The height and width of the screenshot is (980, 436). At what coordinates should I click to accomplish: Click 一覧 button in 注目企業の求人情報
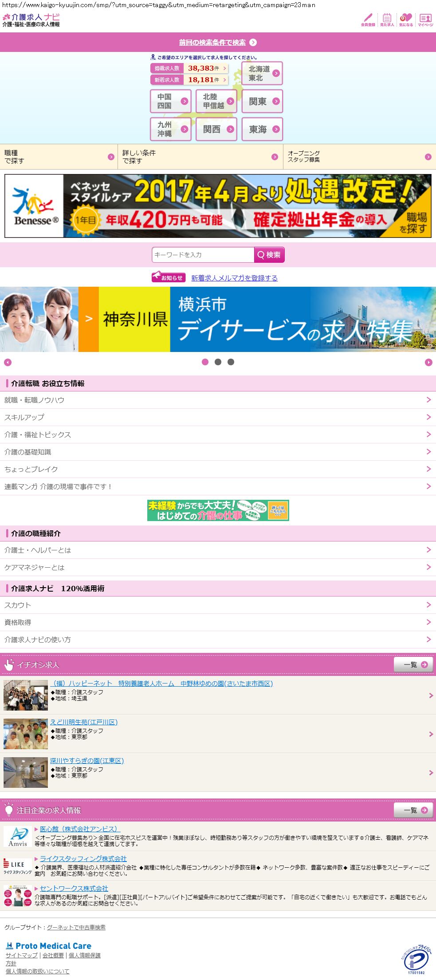click(413, 810)
